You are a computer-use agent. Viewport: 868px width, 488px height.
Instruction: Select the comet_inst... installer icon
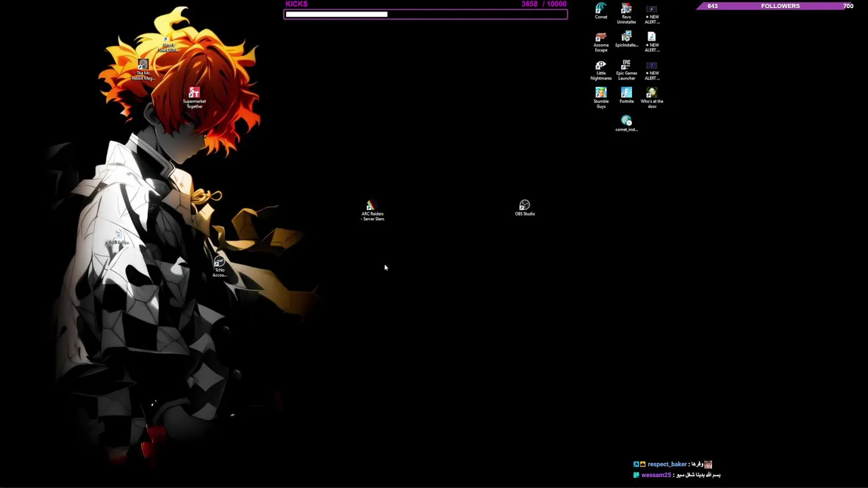click(x=627, y=123)
